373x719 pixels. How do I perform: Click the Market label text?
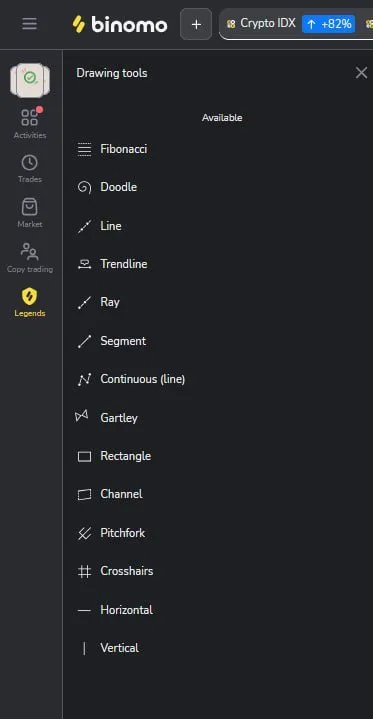click(x=30, y=224)
